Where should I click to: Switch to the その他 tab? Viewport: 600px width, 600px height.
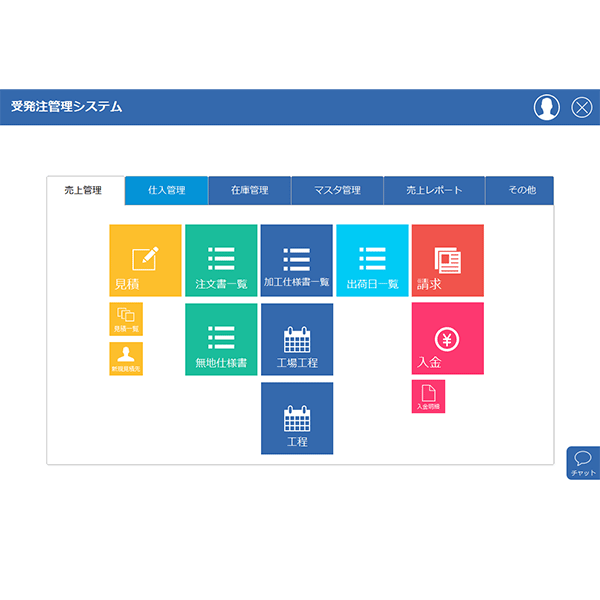pos(520,190)
